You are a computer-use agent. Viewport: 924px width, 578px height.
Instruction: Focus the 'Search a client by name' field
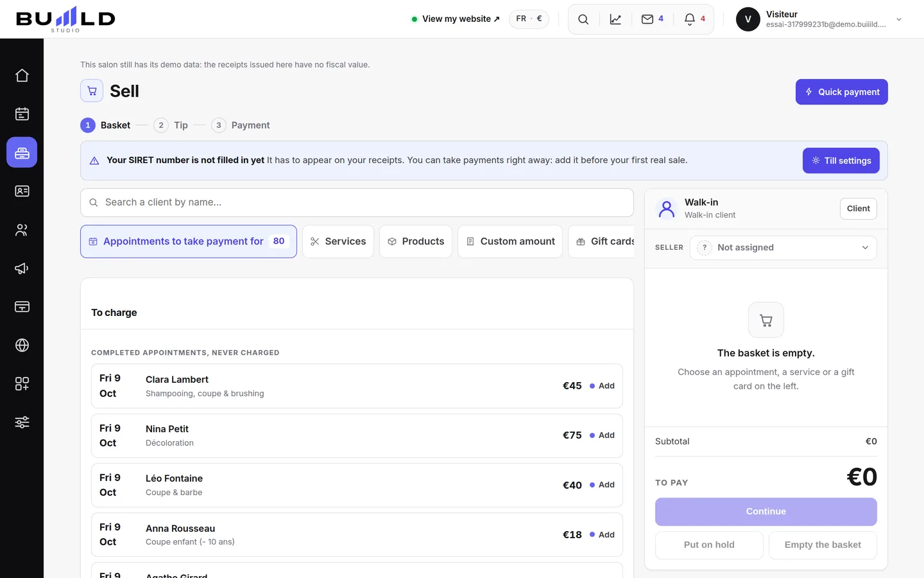[x=357, y=202]
